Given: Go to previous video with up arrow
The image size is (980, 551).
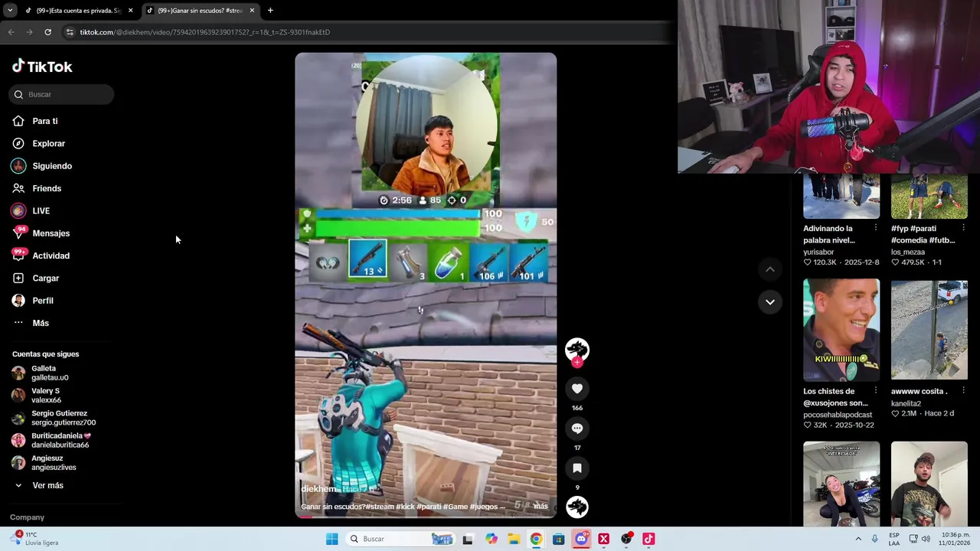Looking at the screenshot, I should tap(770, 269).
